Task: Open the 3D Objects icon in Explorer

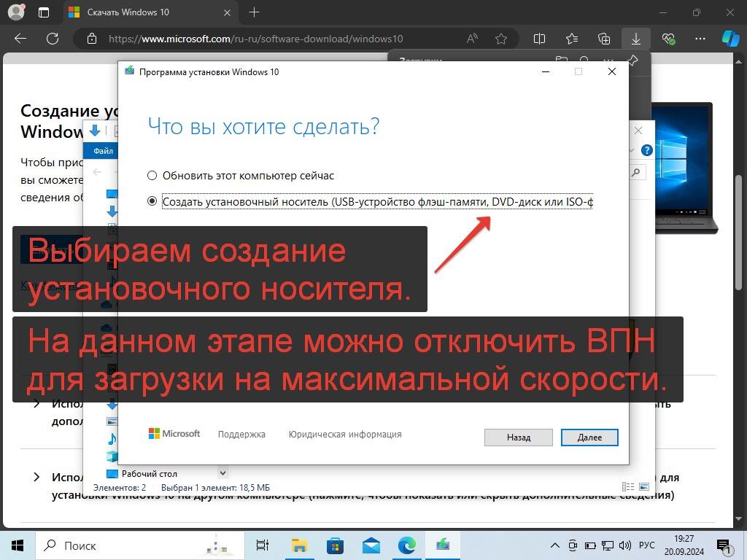Action: pos(112,456)
